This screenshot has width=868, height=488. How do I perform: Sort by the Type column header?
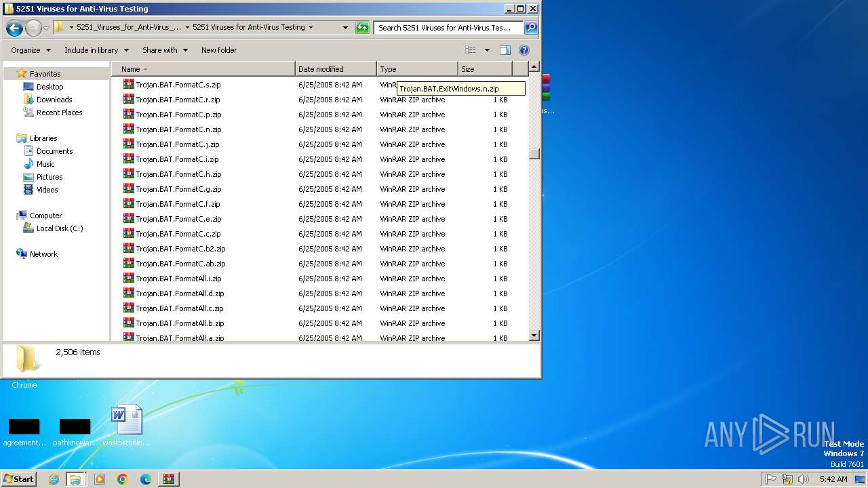click(x=417, y=69)
